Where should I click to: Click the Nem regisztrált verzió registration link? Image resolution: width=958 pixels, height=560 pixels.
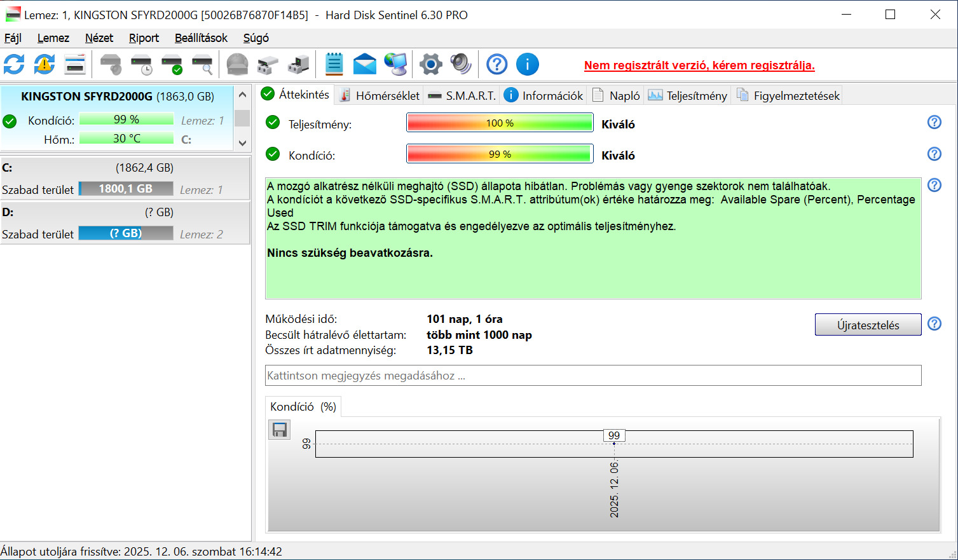click(x=699, y=65)
